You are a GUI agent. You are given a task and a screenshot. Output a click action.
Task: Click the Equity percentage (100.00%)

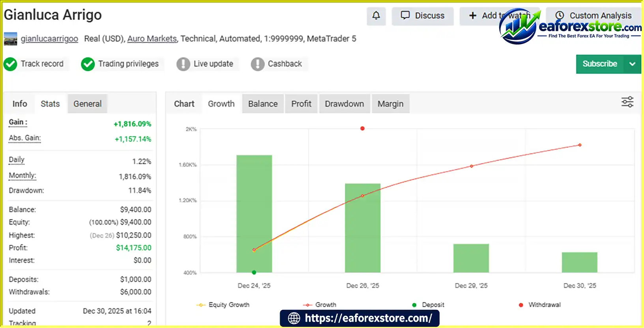(x=103, y=222)
